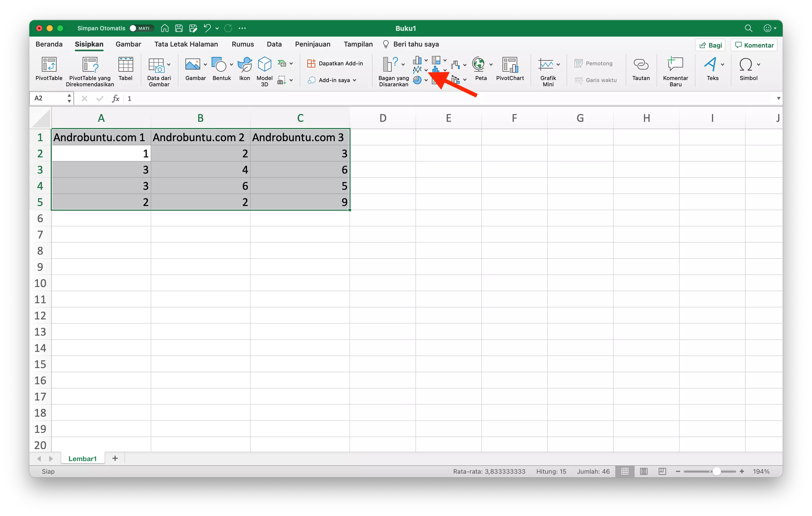Switch to the Rumus ribbon tab
The image size is (812, 516).
tap(243, 44)
